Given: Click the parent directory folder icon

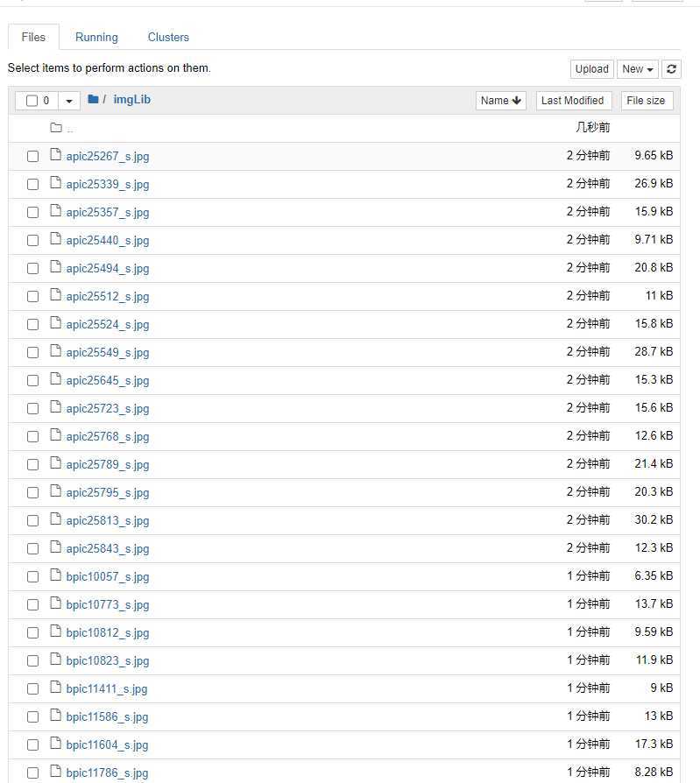Looking at the screenshot, I should (56, 128).
